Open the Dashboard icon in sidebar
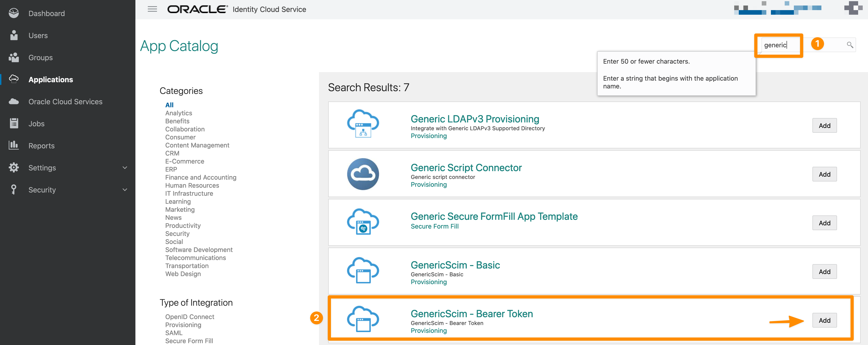 [x=14, y=13]
